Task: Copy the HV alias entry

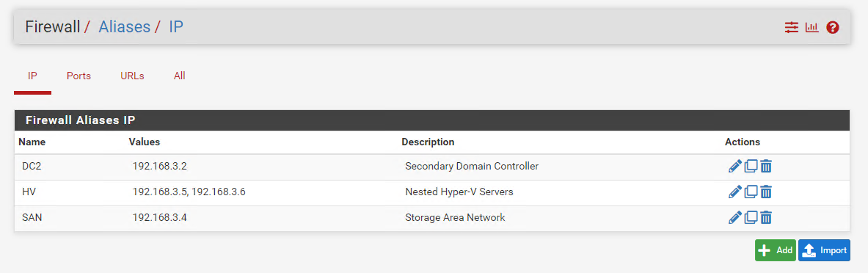Action: 751,192
